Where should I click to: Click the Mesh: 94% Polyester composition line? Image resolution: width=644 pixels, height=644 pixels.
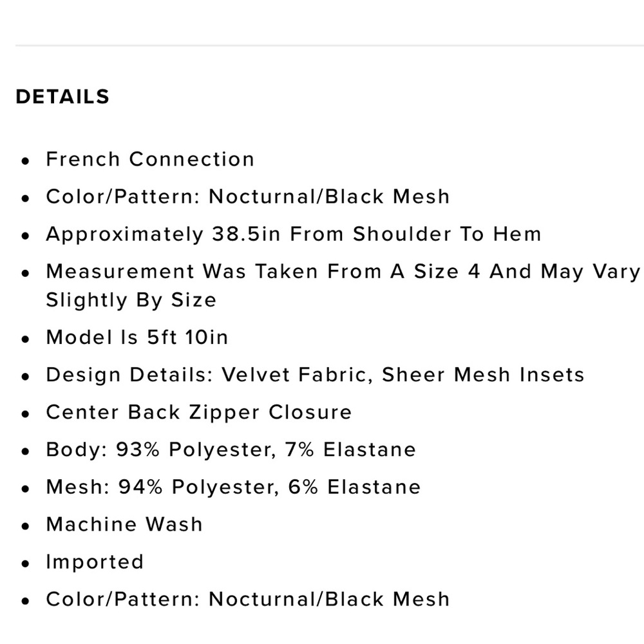[233, 487]
